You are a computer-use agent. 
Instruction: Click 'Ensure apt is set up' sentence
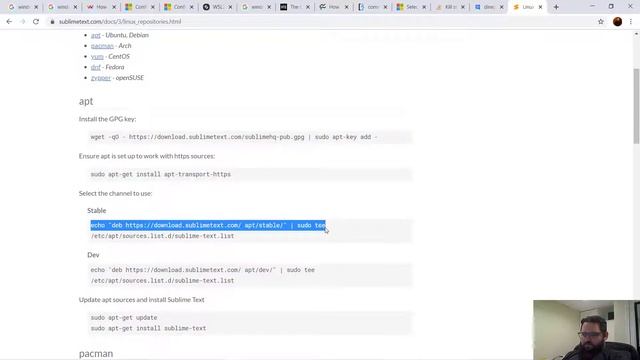tap(147, 156)
